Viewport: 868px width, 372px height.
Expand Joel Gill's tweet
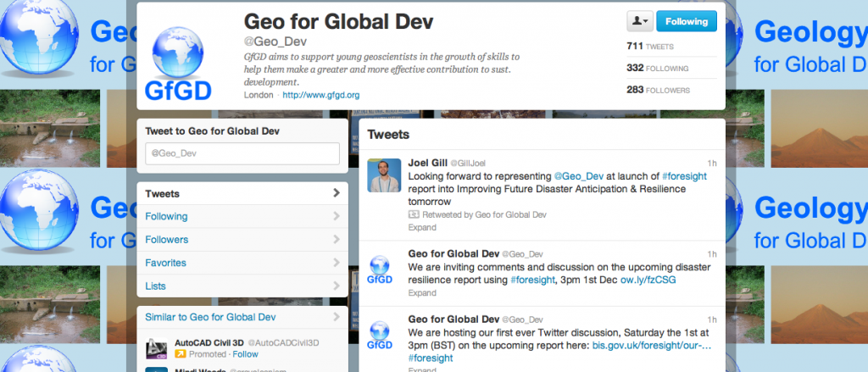pos(422,227)
